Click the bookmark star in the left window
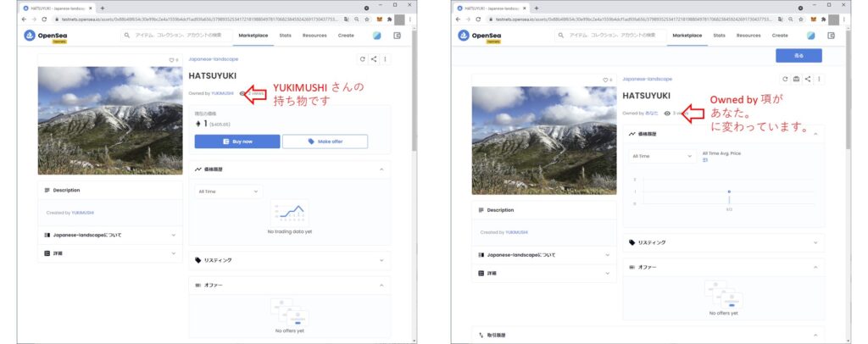The width and height of the screenshot is (868, 344). tap(366, 19)
